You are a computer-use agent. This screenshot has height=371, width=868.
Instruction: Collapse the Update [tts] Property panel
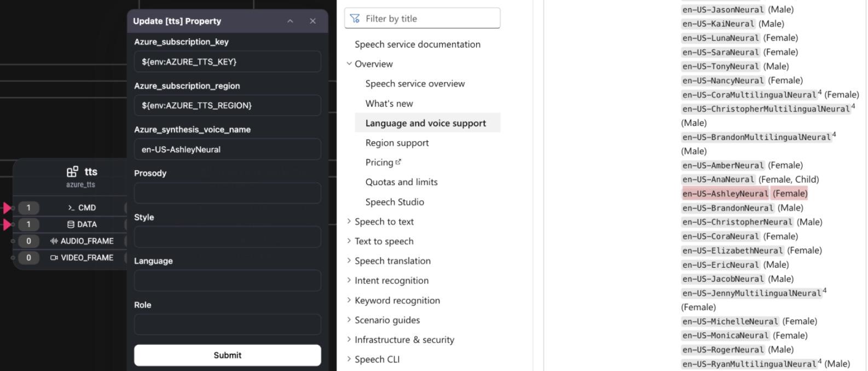(290, 21)
